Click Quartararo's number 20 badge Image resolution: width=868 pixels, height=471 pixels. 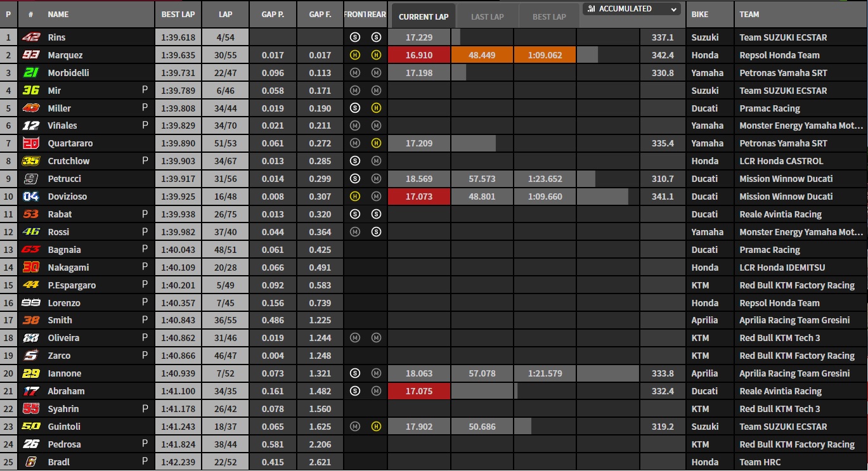pos(30,143)
